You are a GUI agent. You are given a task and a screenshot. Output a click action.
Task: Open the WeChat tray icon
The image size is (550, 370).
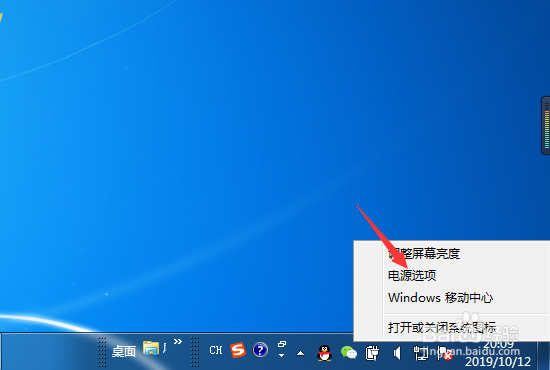[x=349, y=352]
